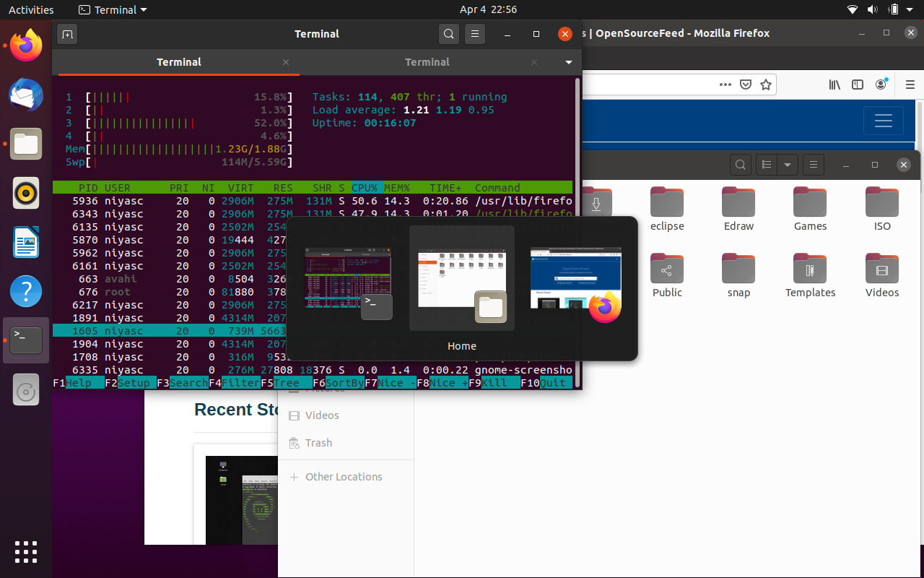Launch Rhythmbox from the dock
924x578 pixels.
pyautogui.click(x=26, y=192)
